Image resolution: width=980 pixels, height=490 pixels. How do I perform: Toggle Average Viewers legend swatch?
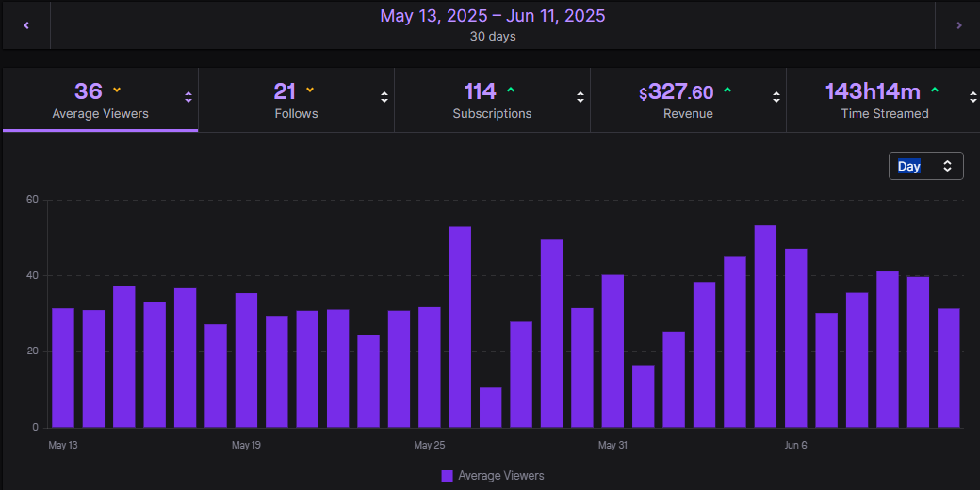coord(447,476)
